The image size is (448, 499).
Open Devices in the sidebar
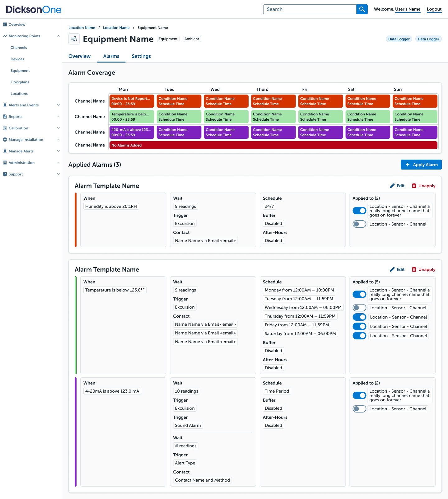[17, 59]
